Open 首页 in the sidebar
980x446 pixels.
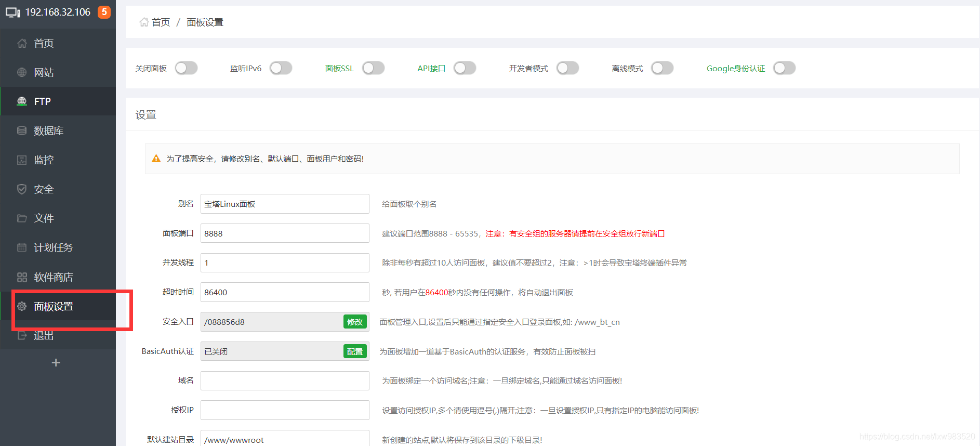coord(58,43)
